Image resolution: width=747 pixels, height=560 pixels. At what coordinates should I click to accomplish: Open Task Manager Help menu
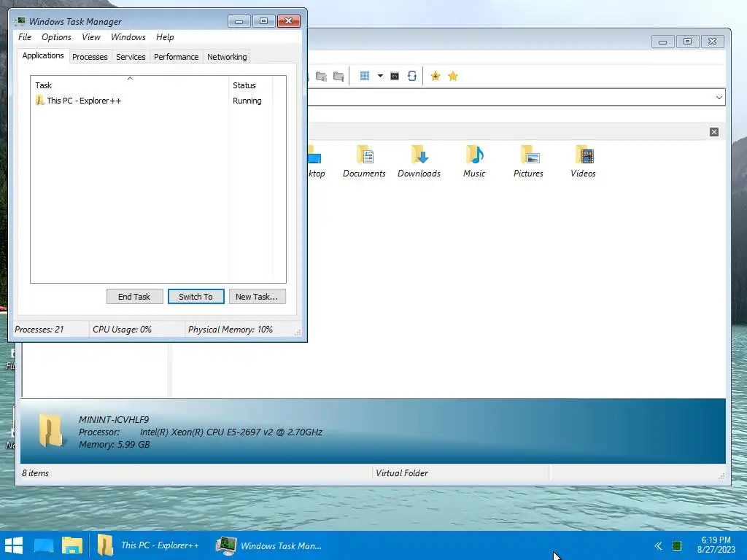[x=165, y=37]
